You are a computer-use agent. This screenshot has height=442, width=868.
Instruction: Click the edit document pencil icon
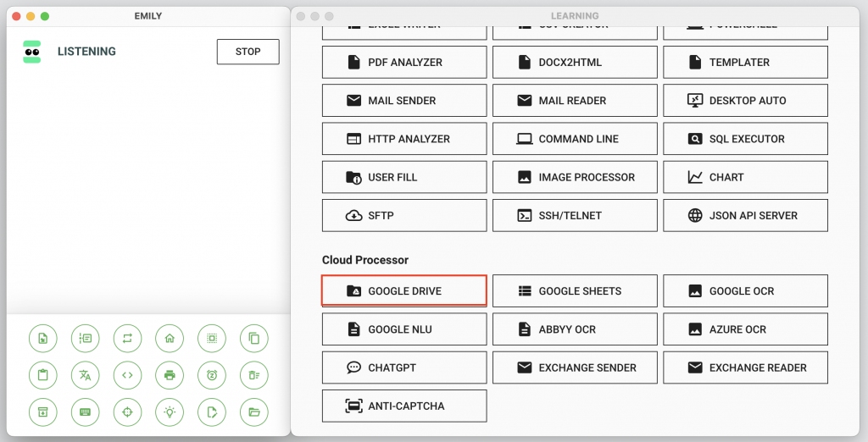coord(212,412)
